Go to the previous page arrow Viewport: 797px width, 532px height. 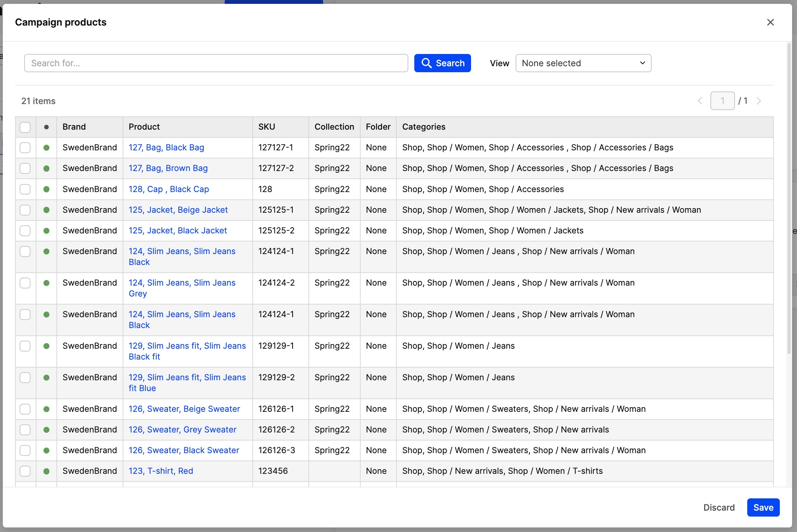(700, 101)
